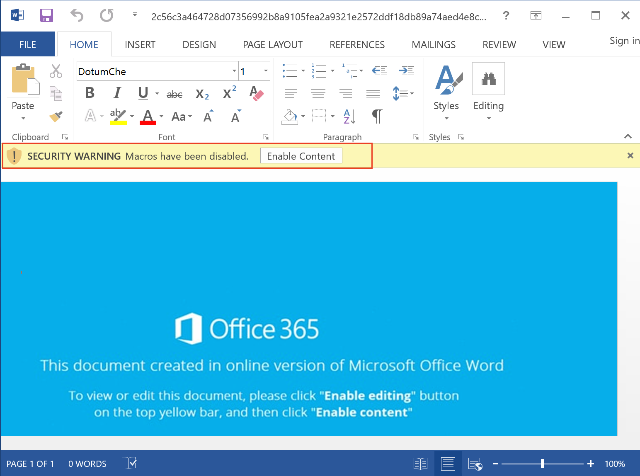This screenshot has height=476, width=640.
Task: Switch to the HOME tab
Action: [x=84, y=44]
